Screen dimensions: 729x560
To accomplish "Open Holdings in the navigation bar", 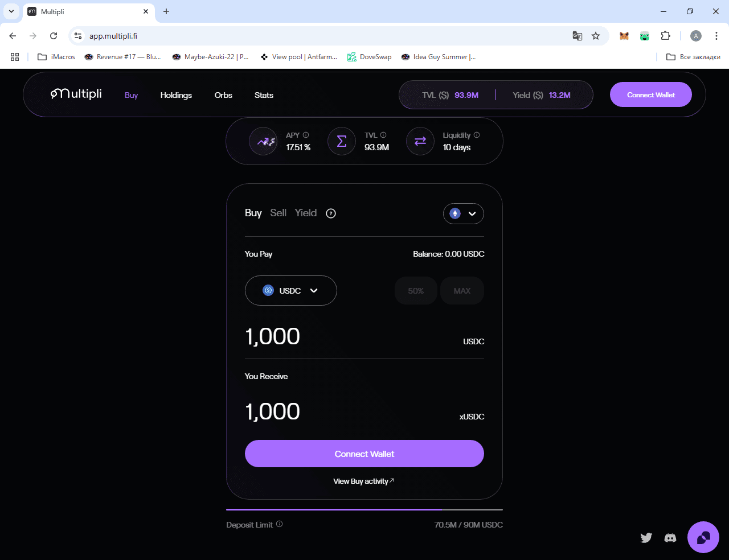I will click(x=176, y=95).
